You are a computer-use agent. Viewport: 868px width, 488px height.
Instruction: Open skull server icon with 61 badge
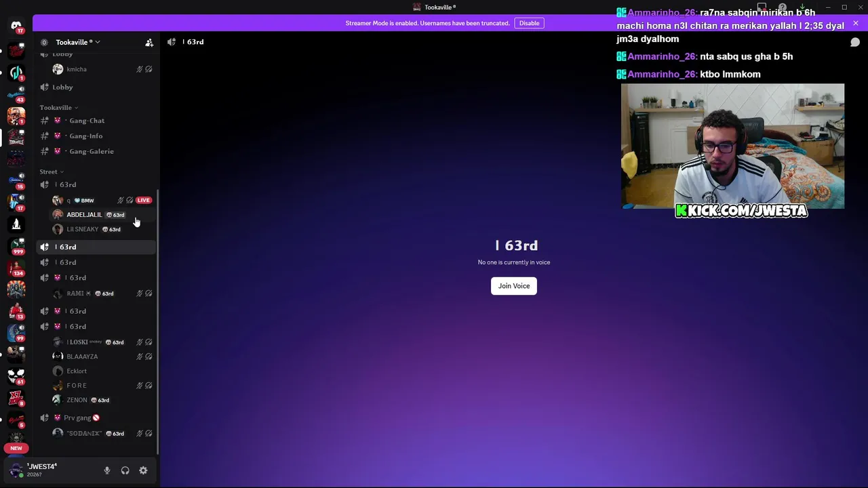(x=16, y=375)
